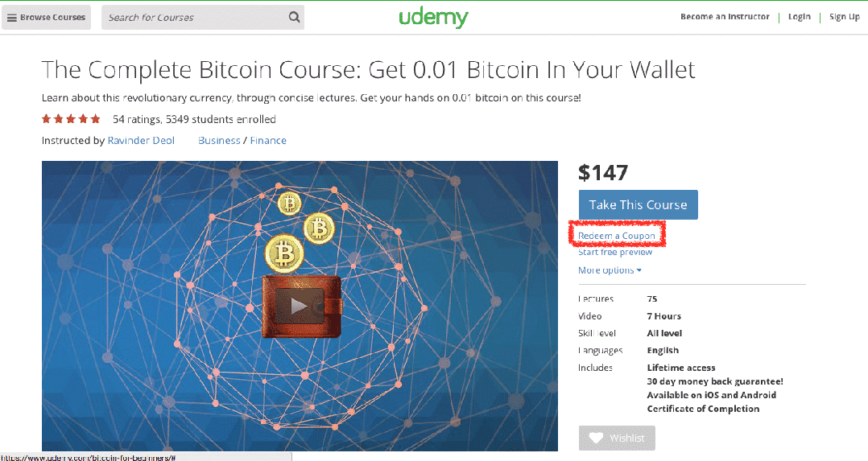Screen dimensions: 868x461
Task: Click the Sign Up link
Action: click(844, 17)
